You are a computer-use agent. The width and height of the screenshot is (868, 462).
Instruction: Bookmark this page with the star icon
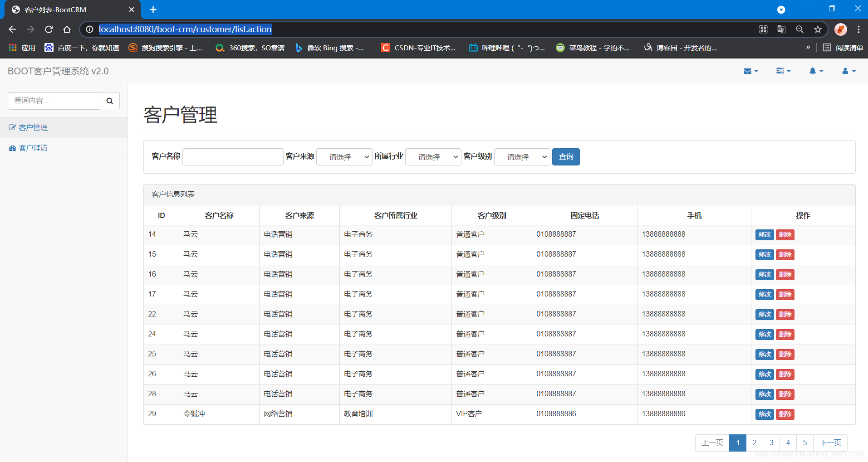tap(818, 29)
